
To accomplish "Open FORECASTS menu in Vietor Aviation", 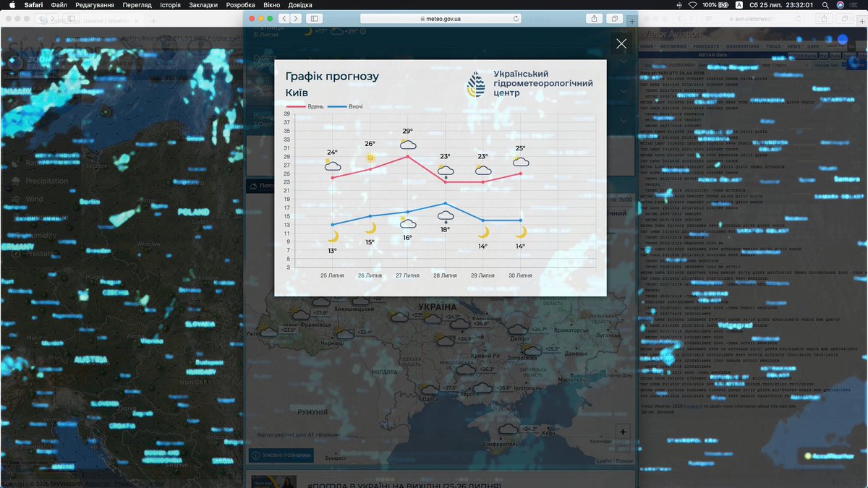I will 707,46.
